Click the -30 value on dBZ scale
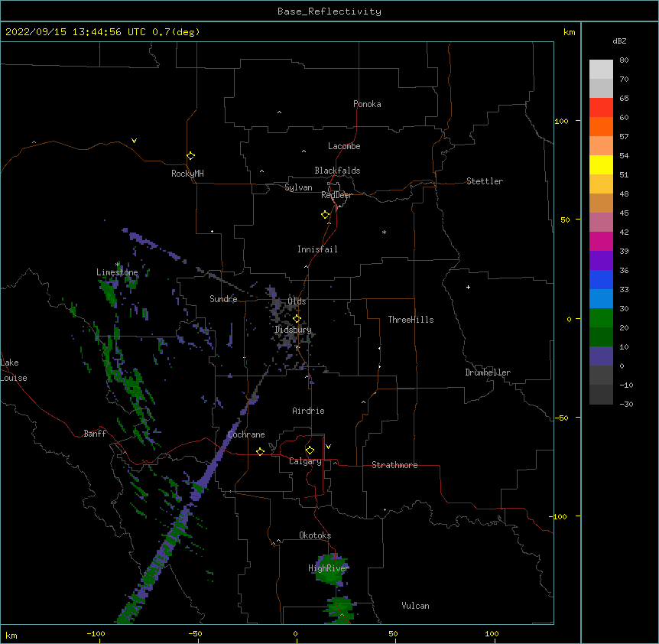Viewport: 659px width, 644px height. pos(626,404)
